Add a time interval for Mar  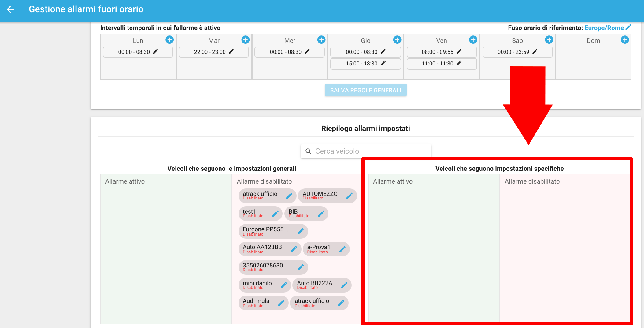[245, 40]
